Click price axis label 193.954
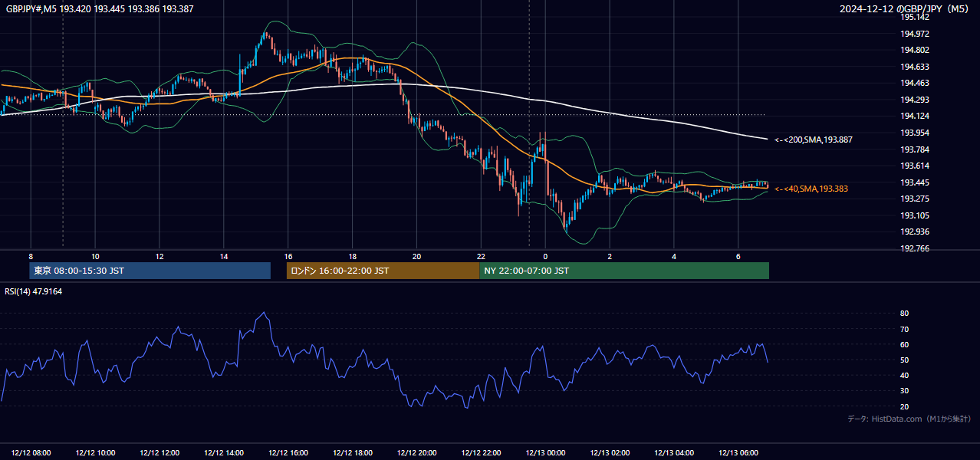The height and width of the screenshot is (460, 980). (915, 133)
